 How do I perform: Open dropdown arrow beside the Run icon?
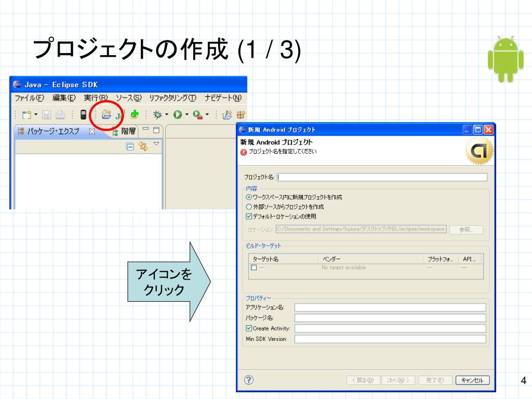187,115
